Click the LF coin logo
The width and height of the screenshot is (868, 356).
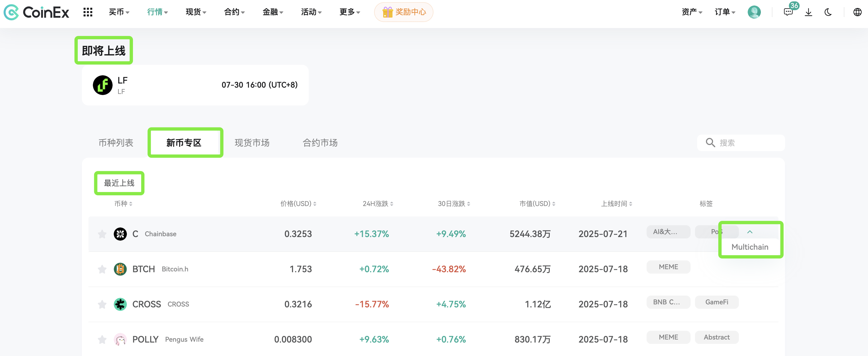click(102, 85)
